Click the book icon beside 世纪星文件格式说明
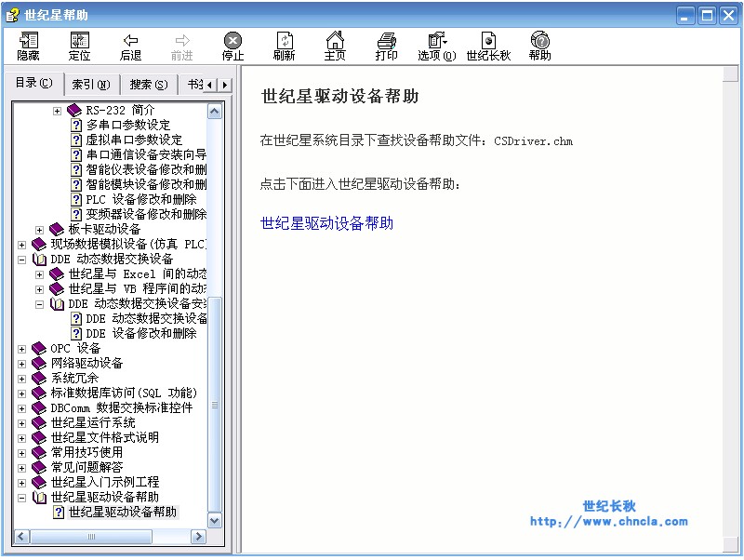Screen dimensions: 744x560 pos(39,437)
